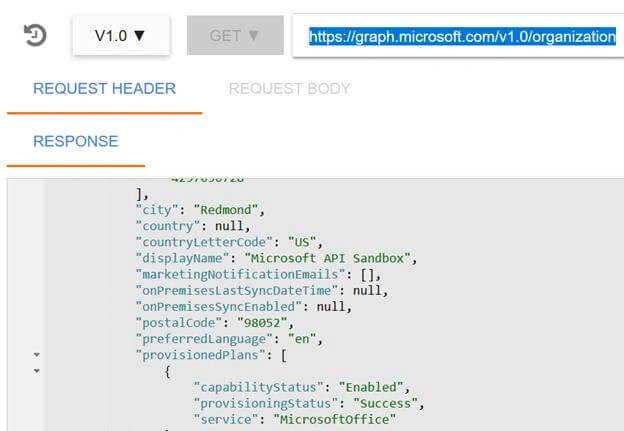Click the "Enabled" value
Viewport: 624px width, 431px height.
point(371,387)
